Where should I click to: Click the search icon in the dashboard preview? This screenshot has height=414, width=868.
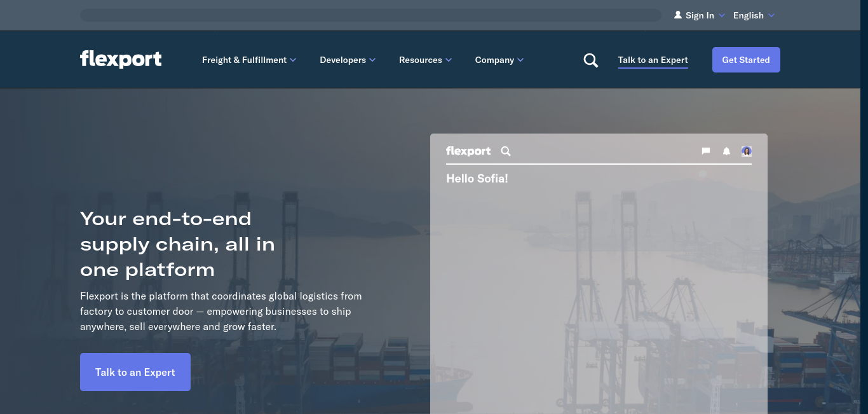pyautogui.click(x=506, y=151)
